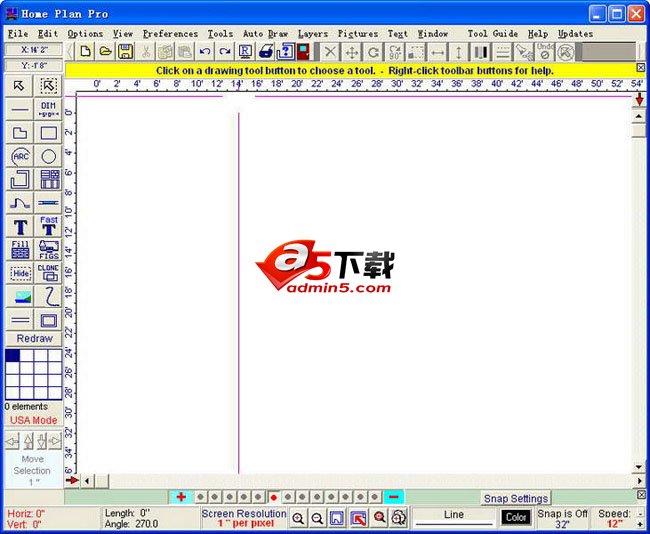Open the Tool Guide menu
Screen dimensions: 650x534
click(x=493, y=34)
